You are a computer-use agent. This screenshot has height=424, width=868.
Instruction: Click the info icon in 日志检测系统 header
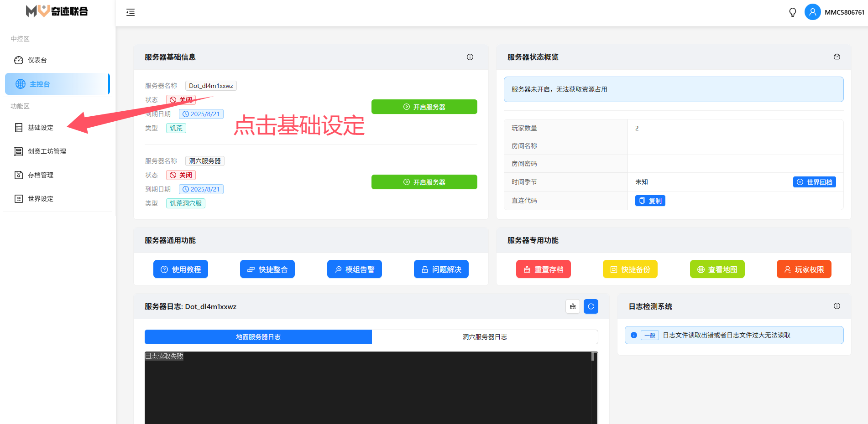click(x=837, y=306)
